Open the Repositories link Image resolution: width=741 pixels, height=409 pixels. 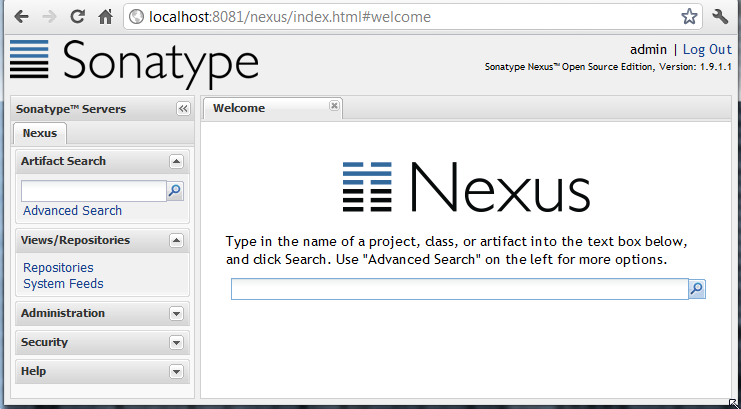tap(58, 268)
